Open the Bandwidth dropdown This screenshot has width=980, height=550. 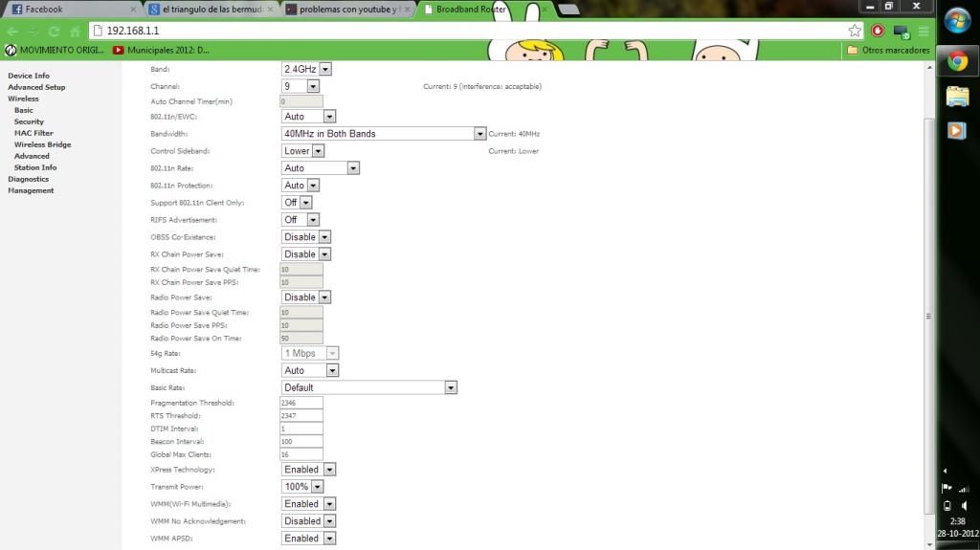coord(383,134)
